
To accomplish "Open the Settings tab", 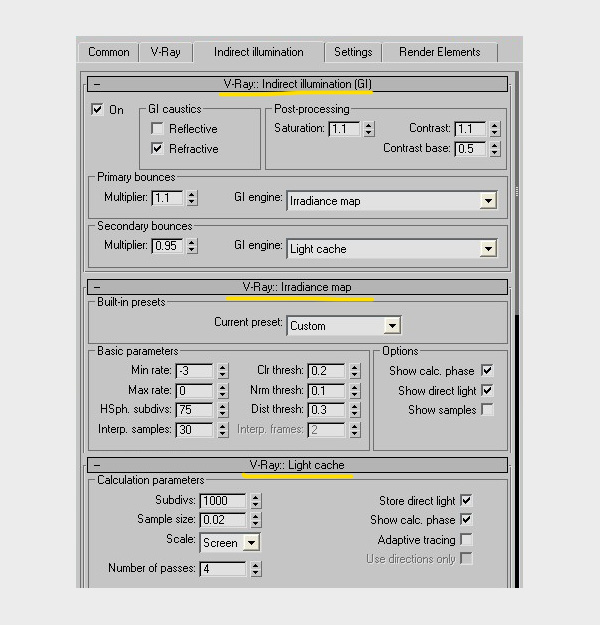I will click(353, 52).
